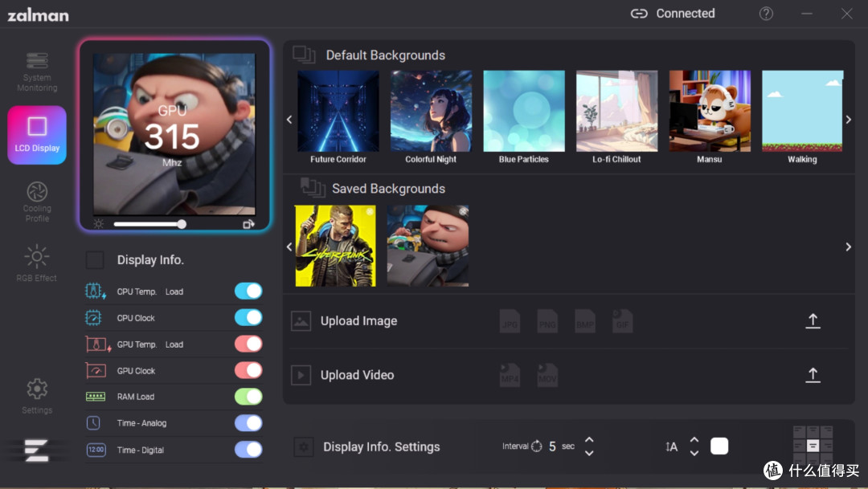
Task: Click the Zalman Z logo icon
Action: coord(36,450)
